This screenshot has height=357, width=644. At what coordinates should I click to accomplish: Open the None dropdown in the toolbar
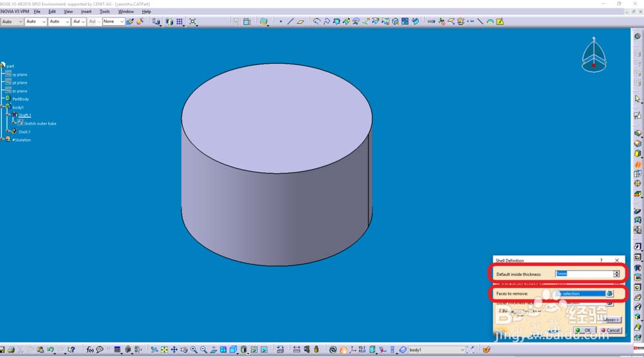click(x=113, y=21)
